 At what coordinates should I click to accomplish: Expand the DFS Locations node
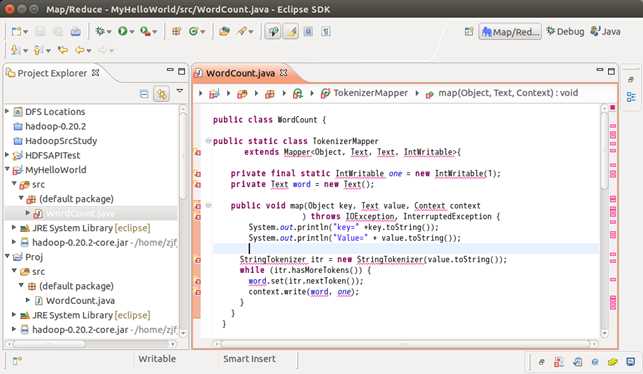tap(7, 111)
